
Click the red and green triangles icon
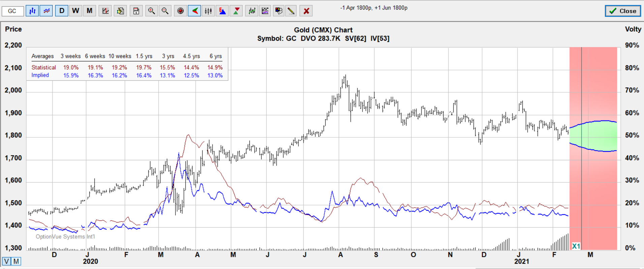pyautogui.click(x=236, y=11)
